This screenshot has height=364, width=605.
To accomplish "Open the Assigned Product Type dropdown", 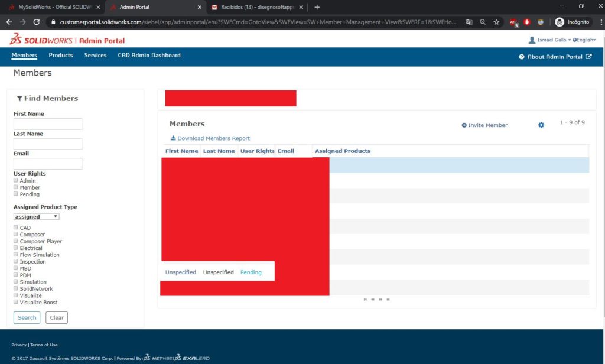I will coord(36,216).
